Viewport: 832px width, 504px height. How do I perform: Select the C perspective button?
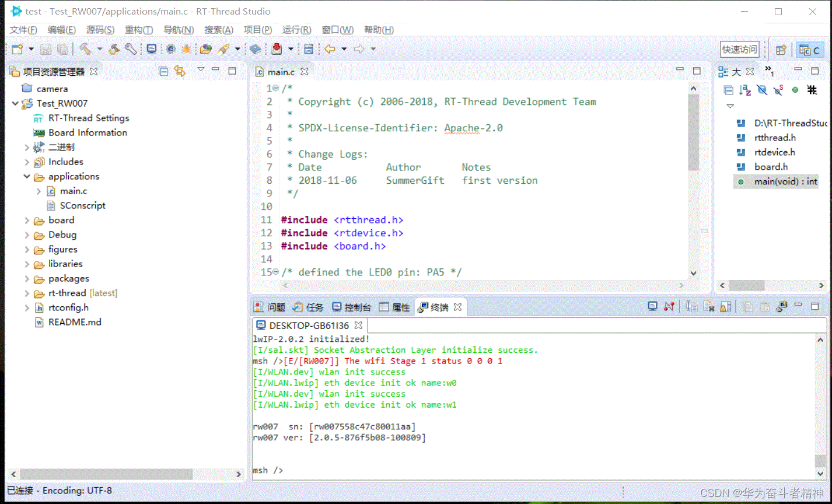[x=809, y=50]
